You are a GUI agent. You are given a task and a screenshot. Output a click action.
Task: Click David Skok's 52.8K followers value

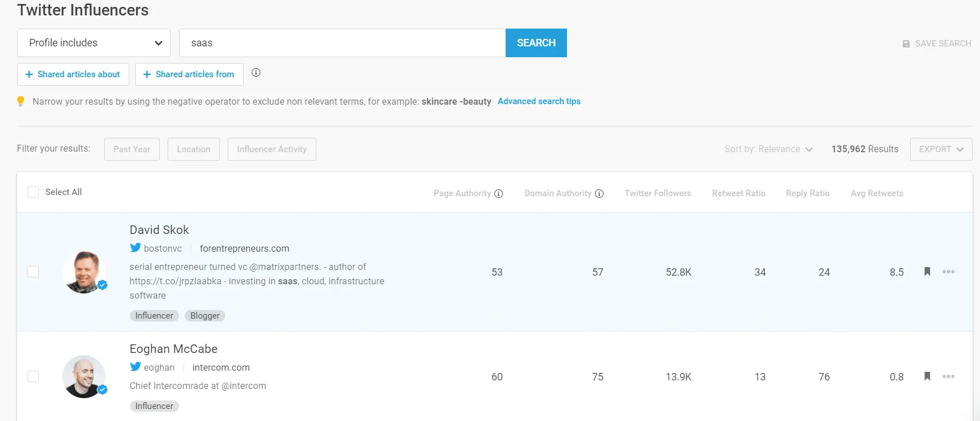[x=679, y=272]
